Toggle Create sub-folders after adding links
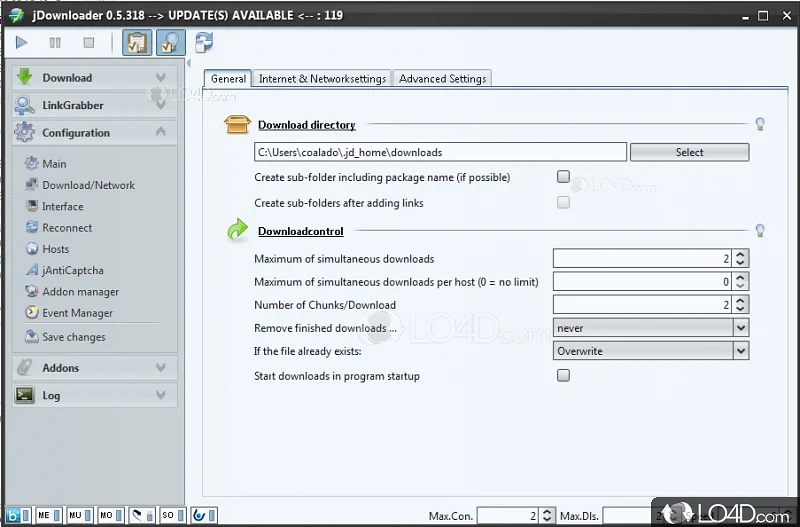 click(x=563, y=203)
